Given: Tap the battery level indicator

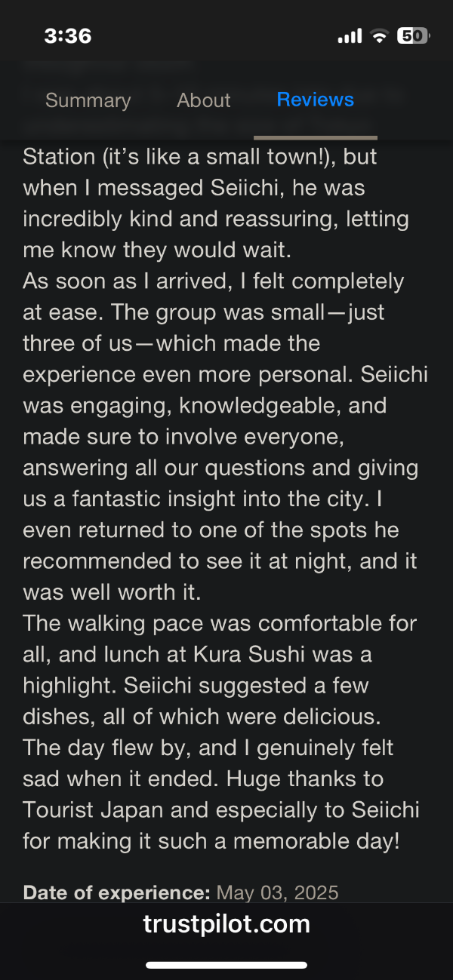Looking at the screenshot, I should [413, 35].
